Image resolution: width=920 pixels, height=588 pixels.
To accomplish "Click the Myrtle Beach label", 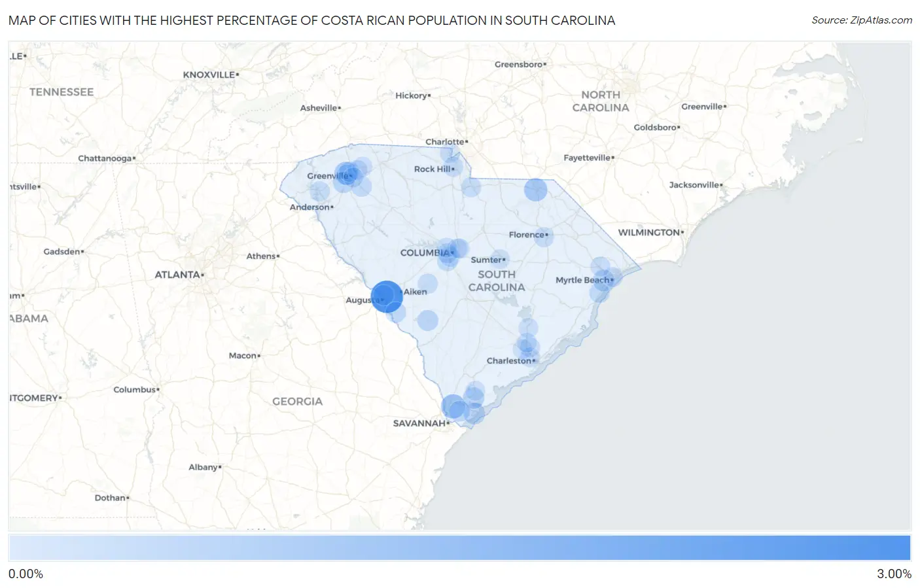I will (x=582, y=280).
